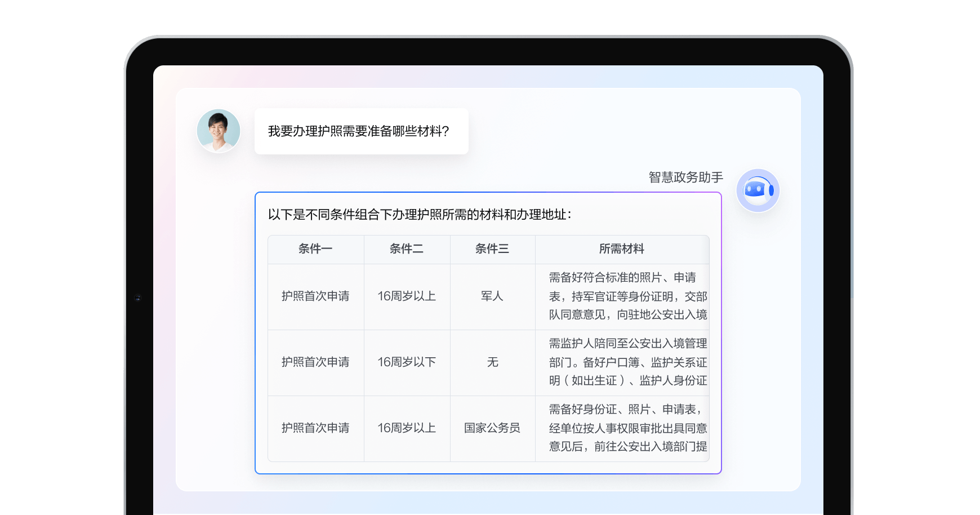Click the materials text starting 需备好身份证、照片
The image size is (980, 515).
pos(627,428)
